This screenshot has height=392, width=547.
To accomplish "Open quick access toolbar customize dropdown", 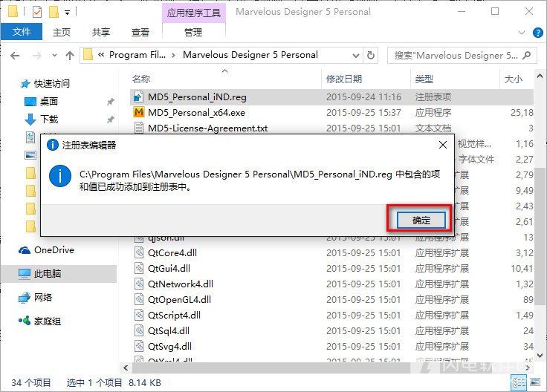I will click(68, 13).
